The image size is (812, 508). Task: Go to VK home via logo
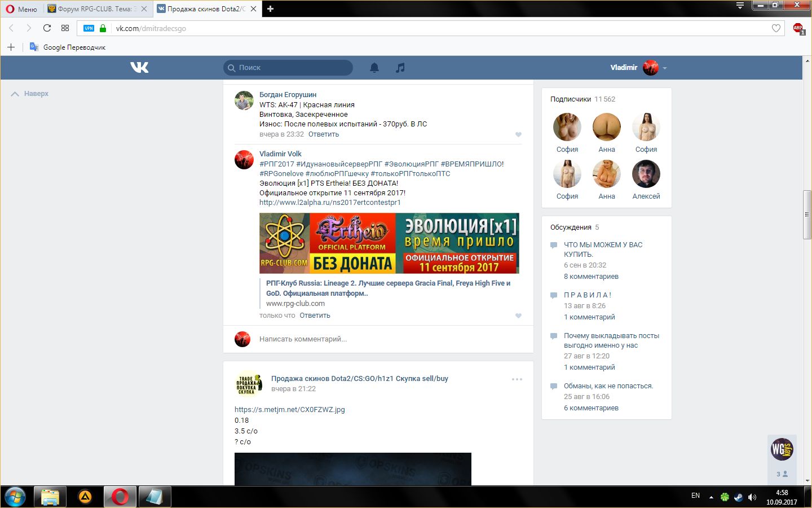click(x=139, y=67)
